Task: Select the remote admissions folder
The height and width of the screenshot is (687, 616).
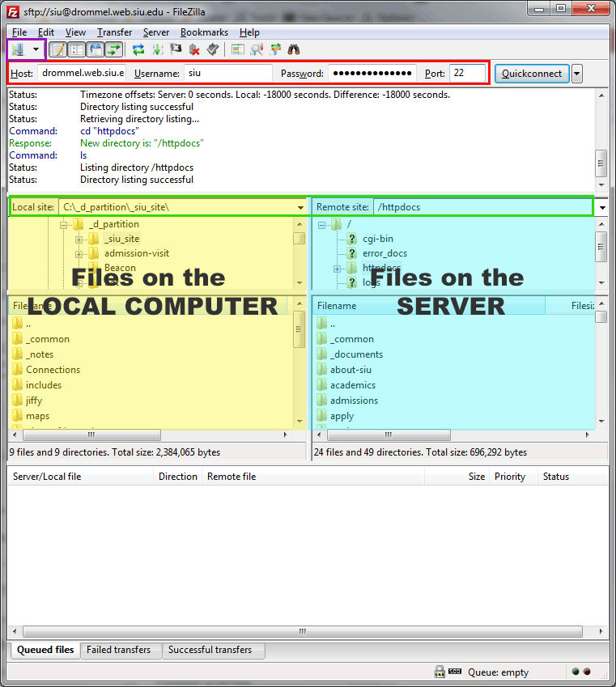Action: 347,401
